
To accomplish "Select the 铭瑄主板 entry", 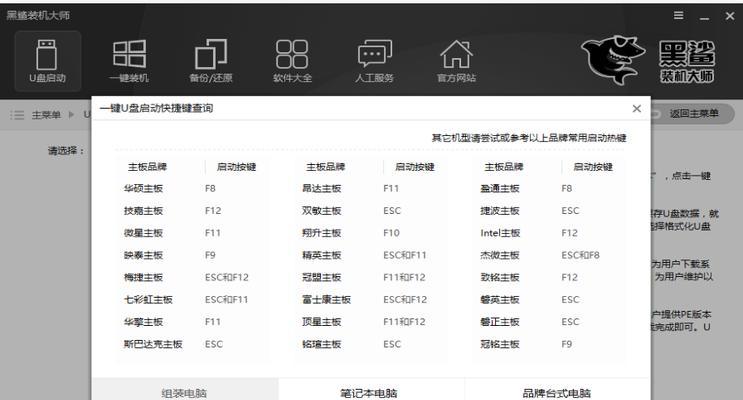I will (321, 344).
